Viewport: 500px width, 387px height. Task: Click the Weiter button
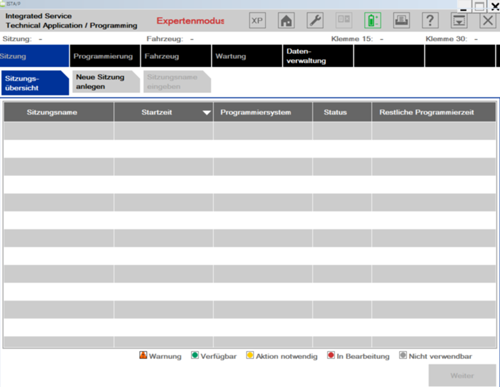pos(462,375)
